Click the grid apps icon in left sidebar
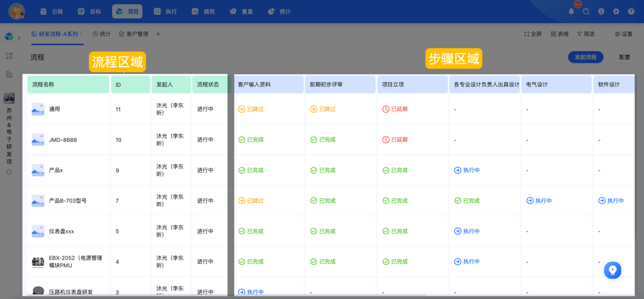Viewport: 644px width, 299px height. coord(9,56)
